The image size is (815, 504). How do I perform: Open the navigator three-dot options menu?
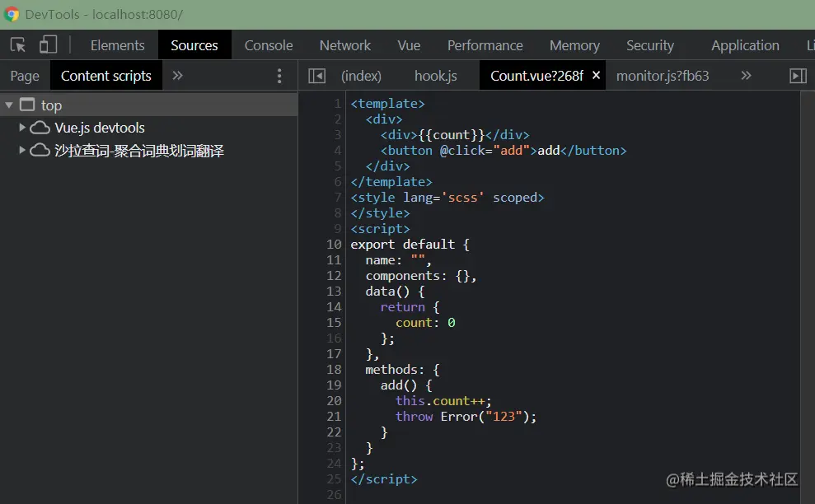pos(279,76)
